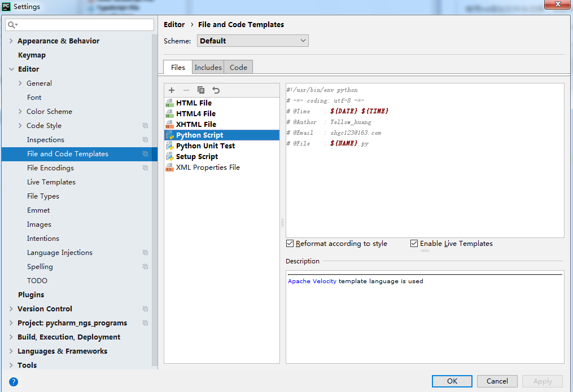Toggle Enable Live Templates checkbox
Viewport: 573px width, 392px height.
click(x=414, y=244)
